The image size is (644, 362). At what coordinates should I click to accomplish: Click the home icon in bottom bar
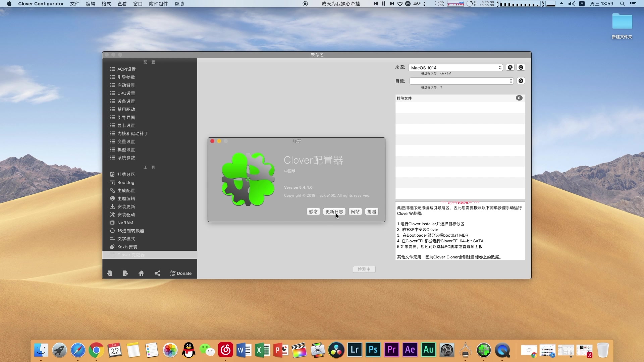(x=141, y=273)
